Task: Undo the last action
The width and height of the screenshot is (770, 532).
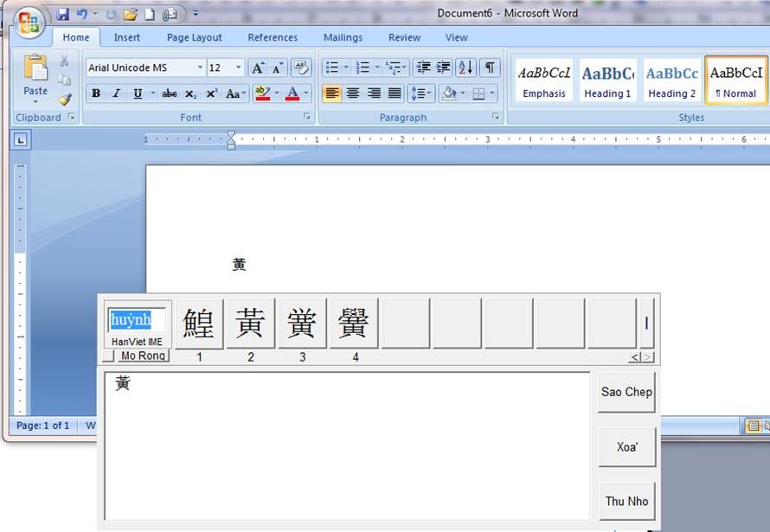Action: coord(82,14)
